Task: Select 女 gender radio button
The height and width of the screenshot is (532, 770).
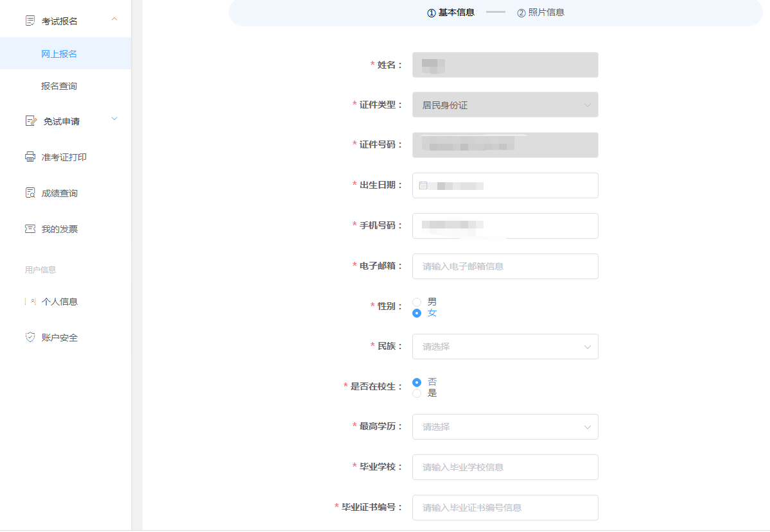Action: (x=417, y=313)
